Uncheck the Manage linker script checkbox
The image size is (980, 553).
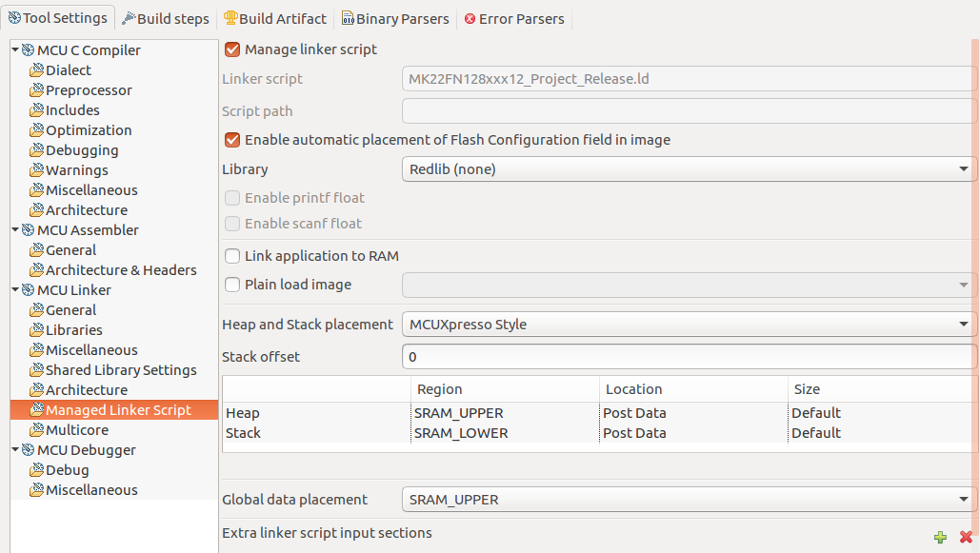click(232, 49)
